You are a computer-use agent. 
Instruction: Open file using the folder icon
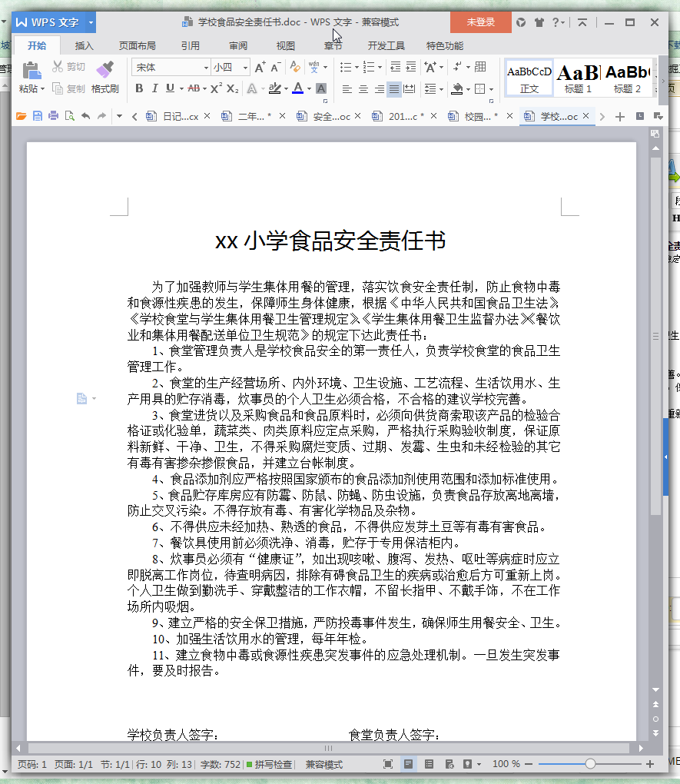21,116
